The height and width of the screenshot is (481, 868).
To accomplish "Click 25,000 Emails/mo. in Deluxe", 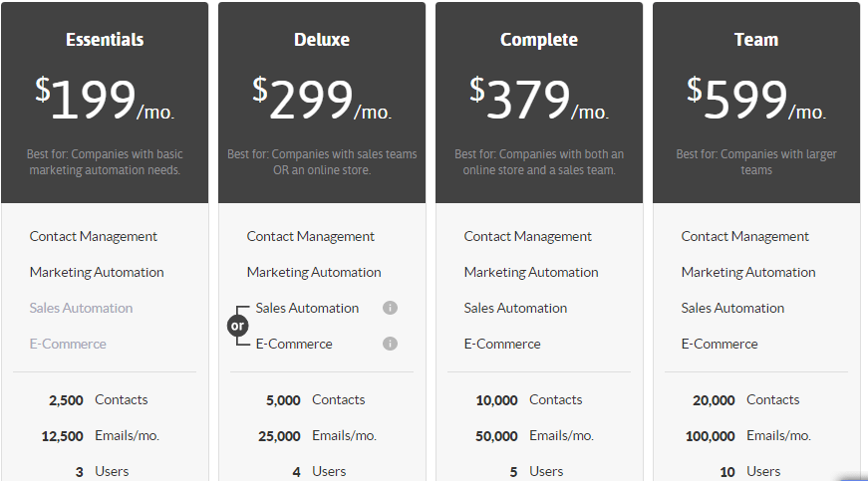I will 317,435.
